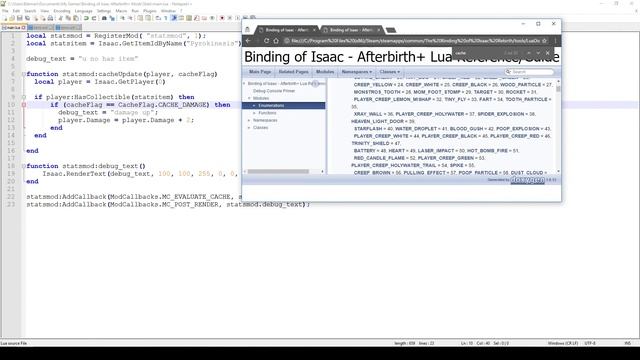Image resolution: width=640 pixels, height=360 pixels.
Task: Click the find-in-page text field
Action: [478, 53]
